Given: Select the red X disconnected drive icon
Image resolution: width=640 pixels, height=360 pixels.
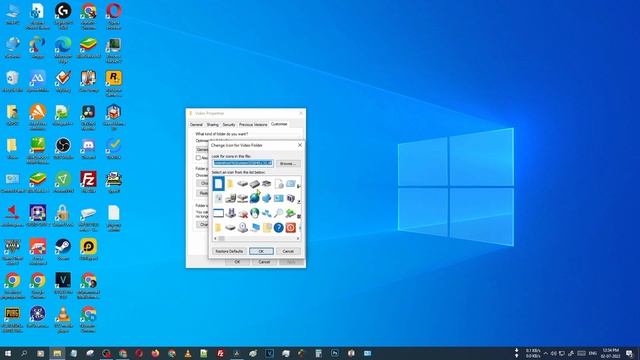Looking at the screenshot, I should 243,213.
